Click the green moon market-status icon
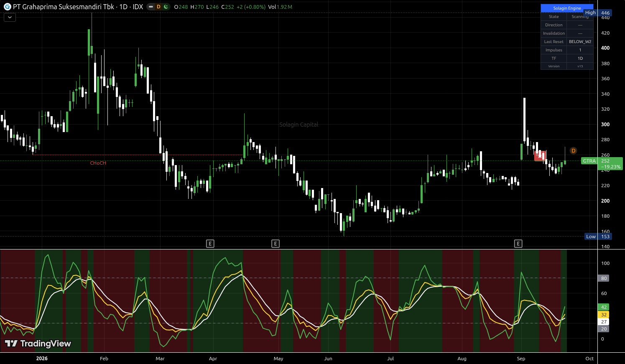This screenshot has height=364, width=625. point(166,7)
